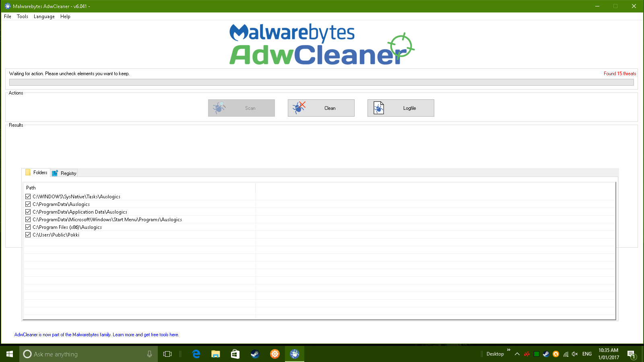
Task: Open the taskbar clock and date
Action: click(x=609, y=354)
